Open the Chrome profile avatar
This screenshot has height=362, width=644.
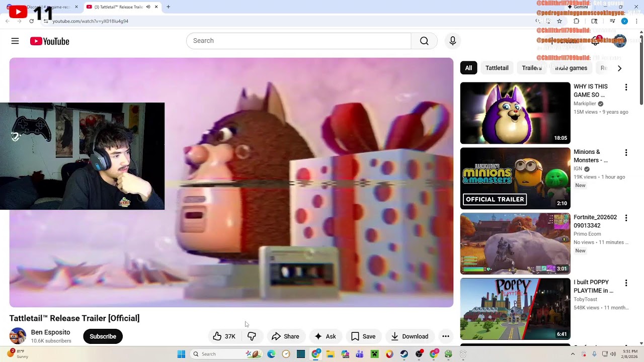pos(624,21)
